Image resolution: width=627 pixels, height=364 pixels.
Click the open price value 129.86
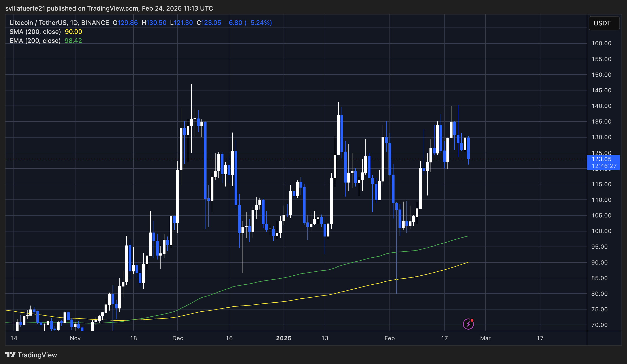point(128,23)
